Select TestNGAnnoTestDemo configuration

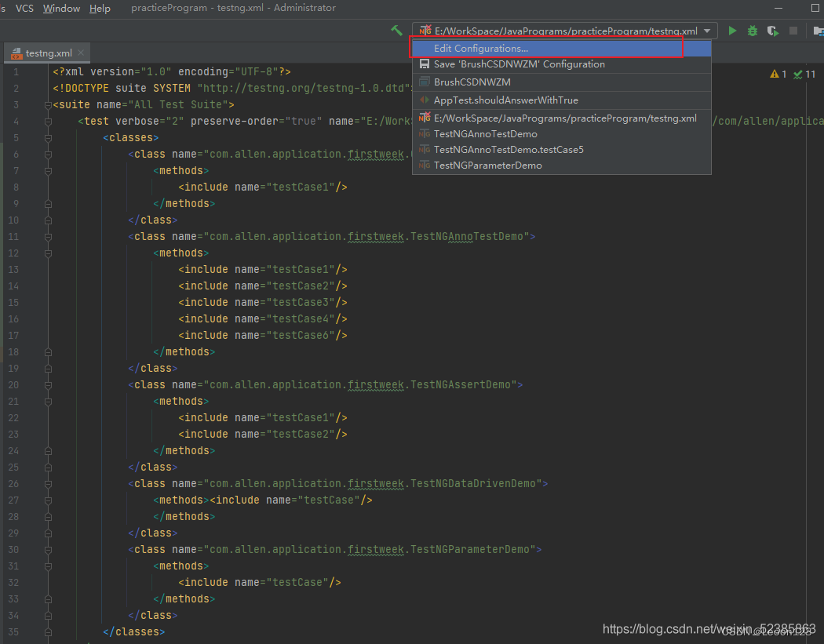click(561, 134)
